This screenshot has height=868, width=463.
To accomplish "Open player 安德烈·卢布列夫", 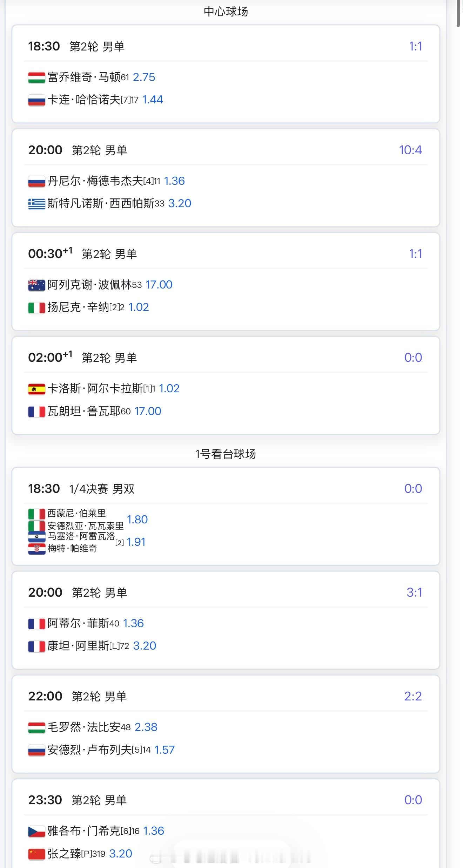I will click(89, 750).
